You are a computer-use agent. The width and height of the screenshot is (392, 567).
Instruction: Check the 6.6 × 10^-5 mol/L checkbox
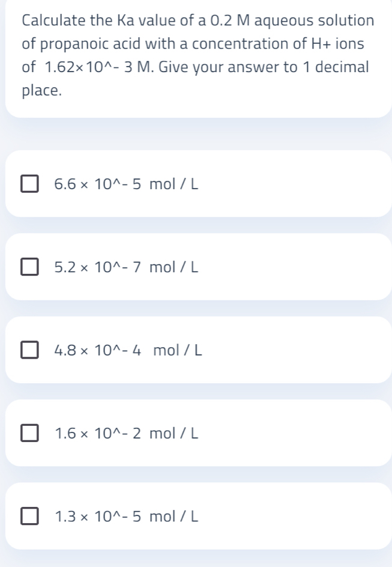point(29,184)
